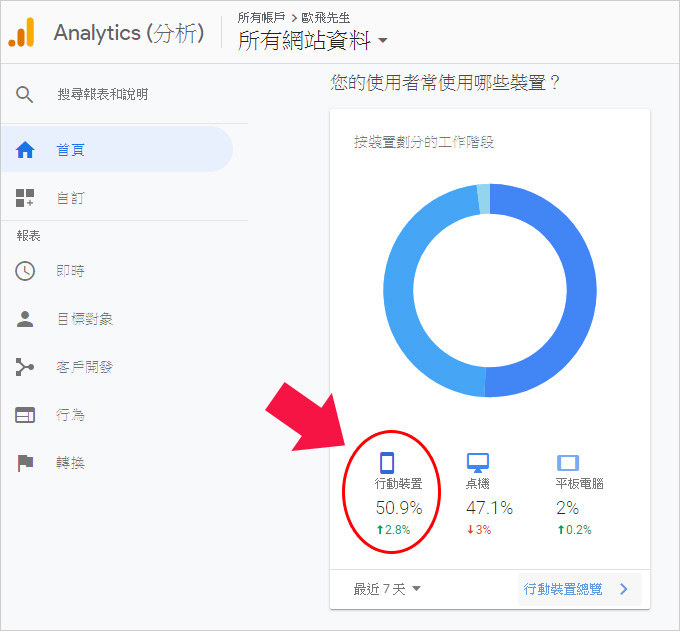This screenshot has height=631, width=680.
Task: Click the 行動裝置 label
Action: [398, 484]
